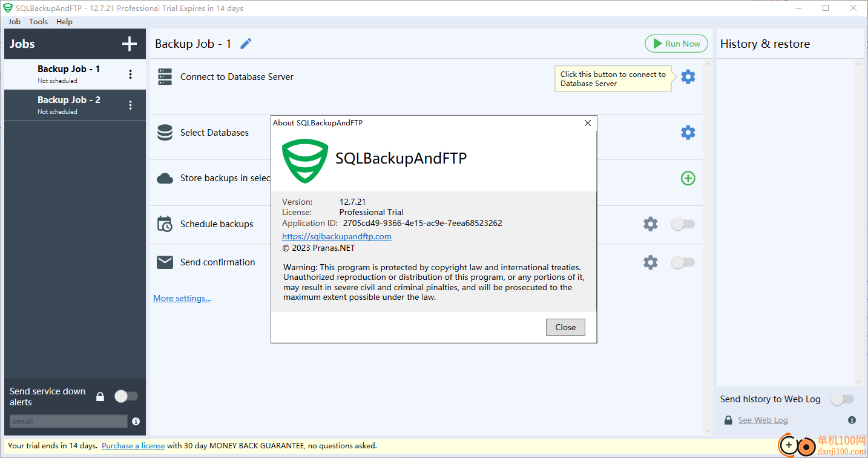Maximize the SQLBackupAndFTP window
This screenshot has height=458, width=868.
[x=826, y=8]
